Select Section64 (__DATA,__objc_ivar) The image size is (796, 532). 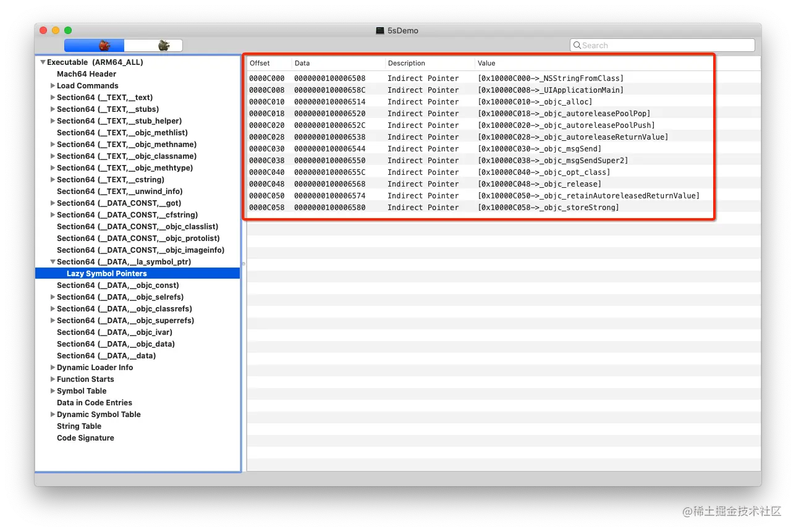(x=114, y=332)
